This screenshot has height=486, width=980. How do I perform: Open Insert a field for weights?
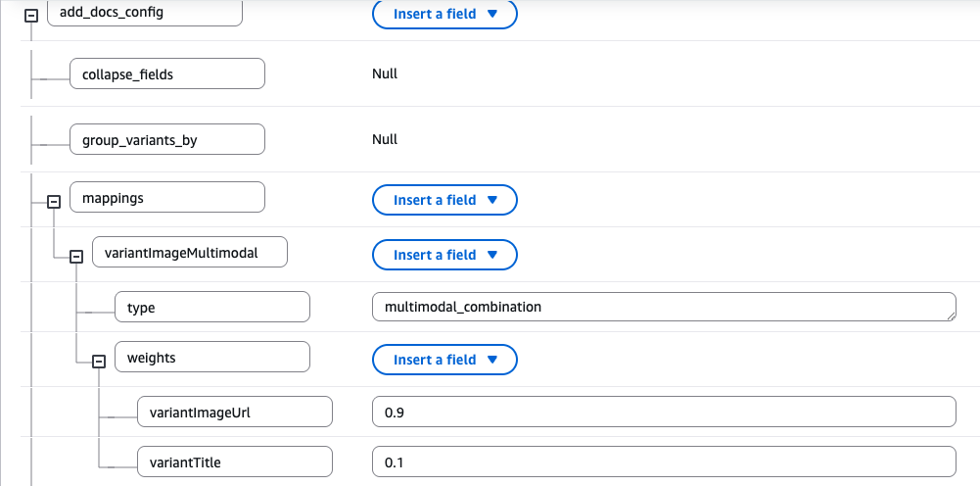[444, 360]
